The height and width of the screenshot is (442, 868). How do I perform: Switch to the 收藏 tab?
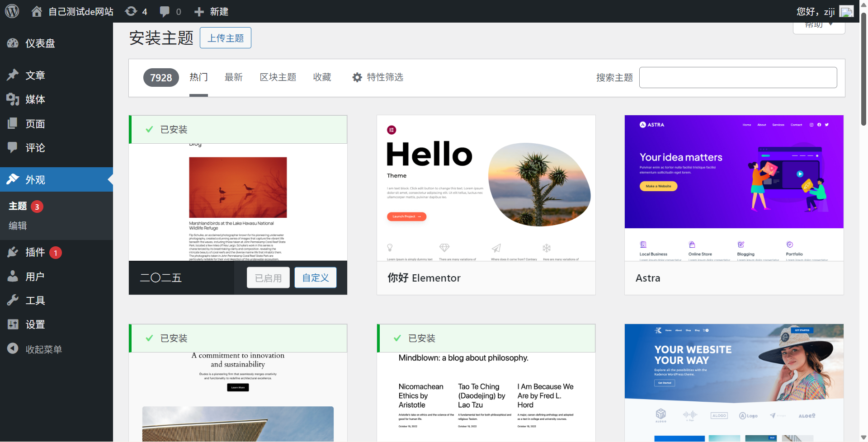point(322,77)
